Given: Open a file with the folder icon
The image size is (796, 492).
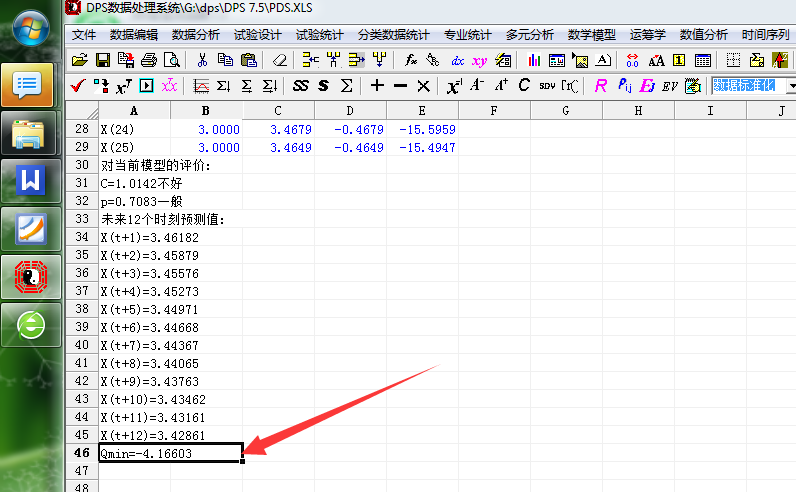Looking at the screenshot, I should [80, 60].
